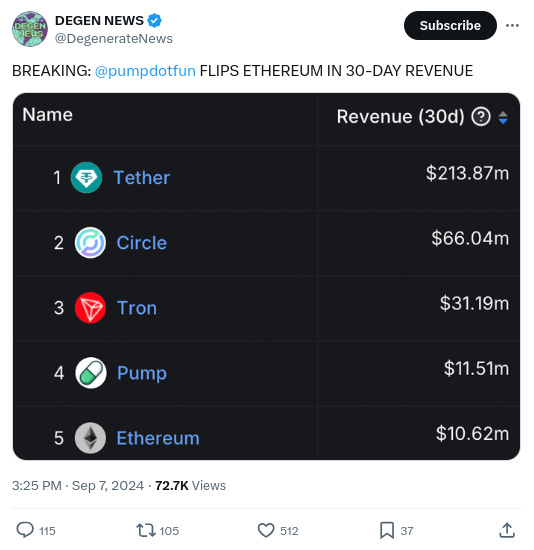Like the tweet with heart icon

tap(266, 530)
